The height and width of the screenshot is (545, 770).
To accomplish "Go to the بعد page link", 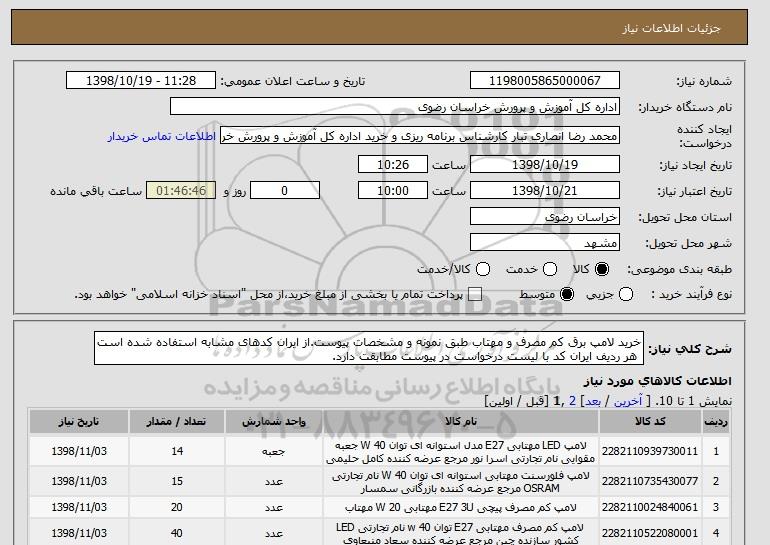I will pyautogui.click(x=593, y=401).
